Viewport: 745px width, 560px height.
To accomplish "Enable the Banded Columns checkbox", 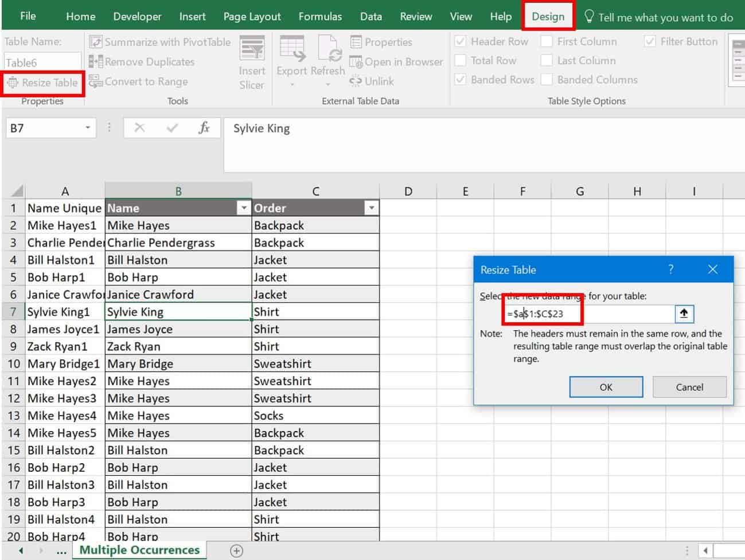I will [547, 80].
